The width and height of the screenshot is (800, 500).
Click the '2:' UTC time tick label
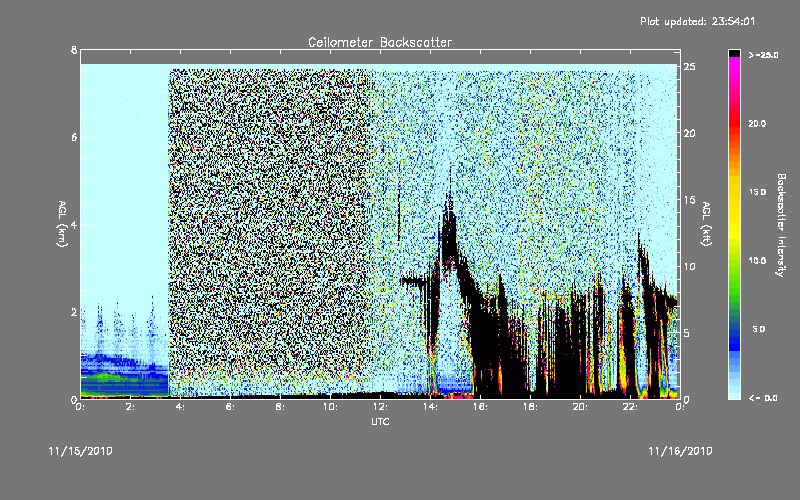(x=131, y=407)
